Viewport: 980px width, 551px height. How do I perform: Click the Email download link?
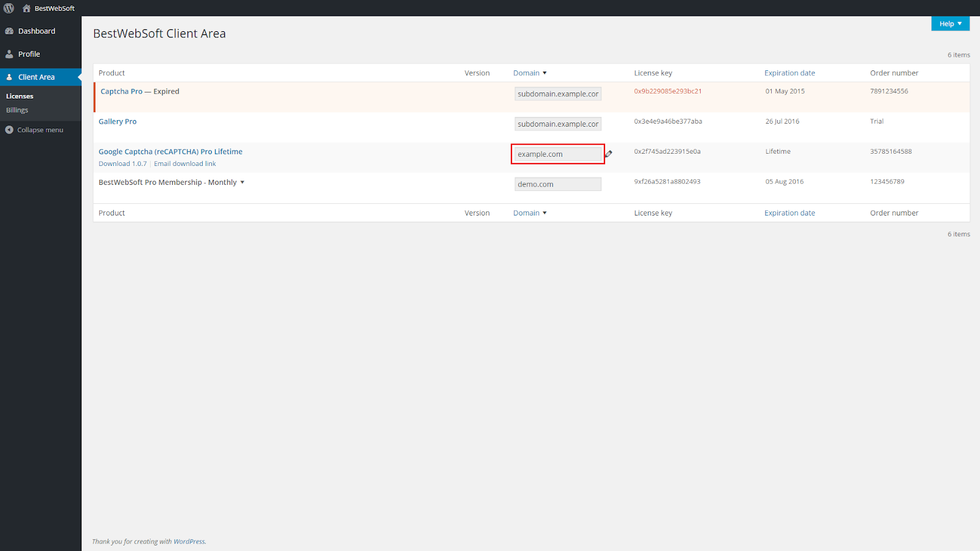click(x=185, y=163)
